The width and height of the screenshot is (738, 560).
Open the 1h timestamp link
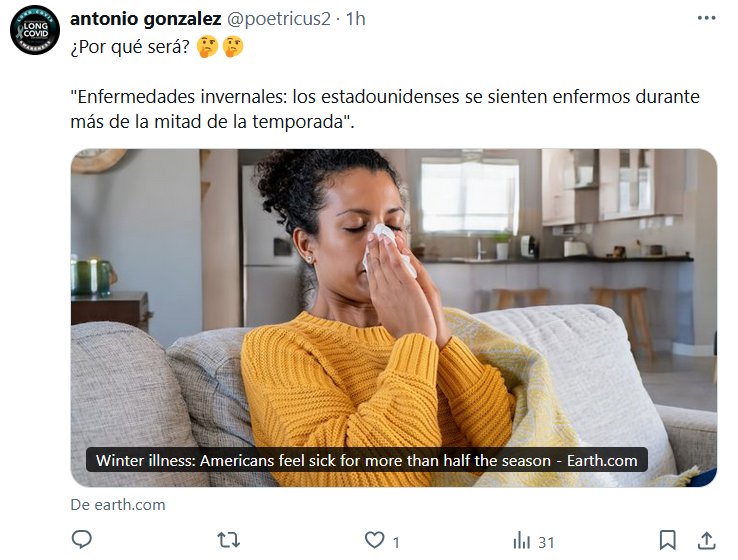(x=356, y=19)
